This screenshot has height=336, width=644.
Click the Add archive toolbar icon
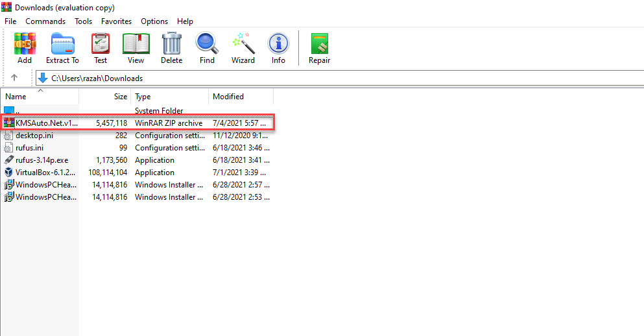(x=25, y=48)
